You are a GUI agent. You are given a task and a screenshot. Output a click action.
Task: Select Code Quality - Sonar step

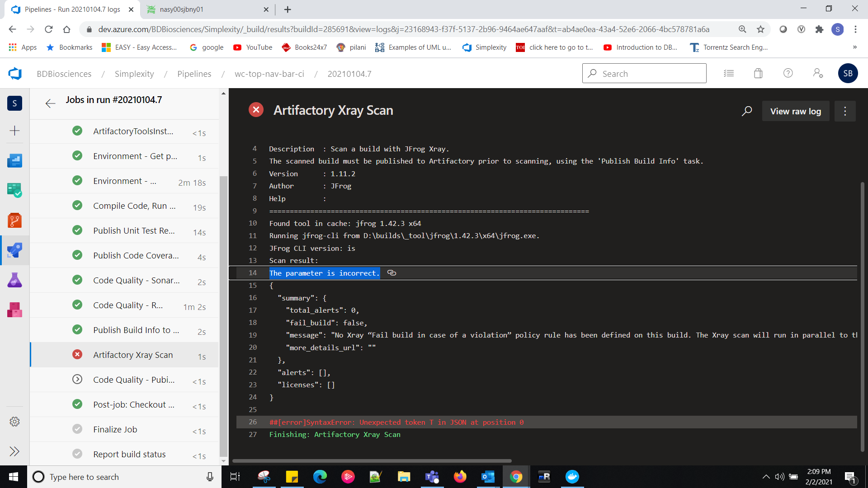coord(136,280)
